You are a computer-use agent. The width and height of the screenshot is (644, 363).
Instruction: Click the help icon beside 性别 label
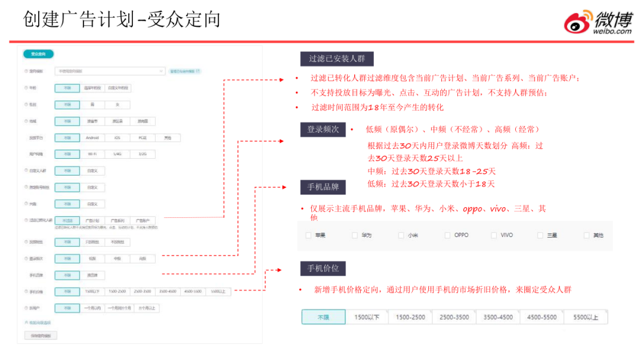[x=26, y=104]
